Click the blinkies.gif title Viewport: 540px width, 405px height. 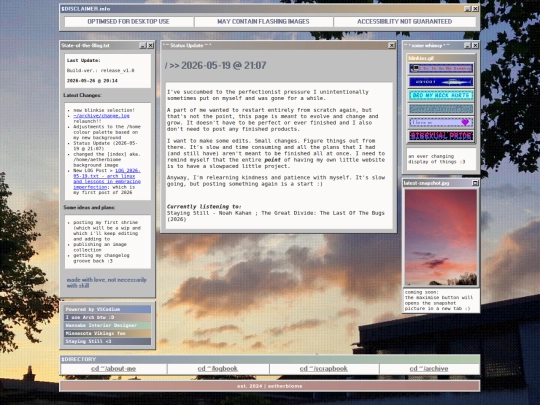pos(421,58)
